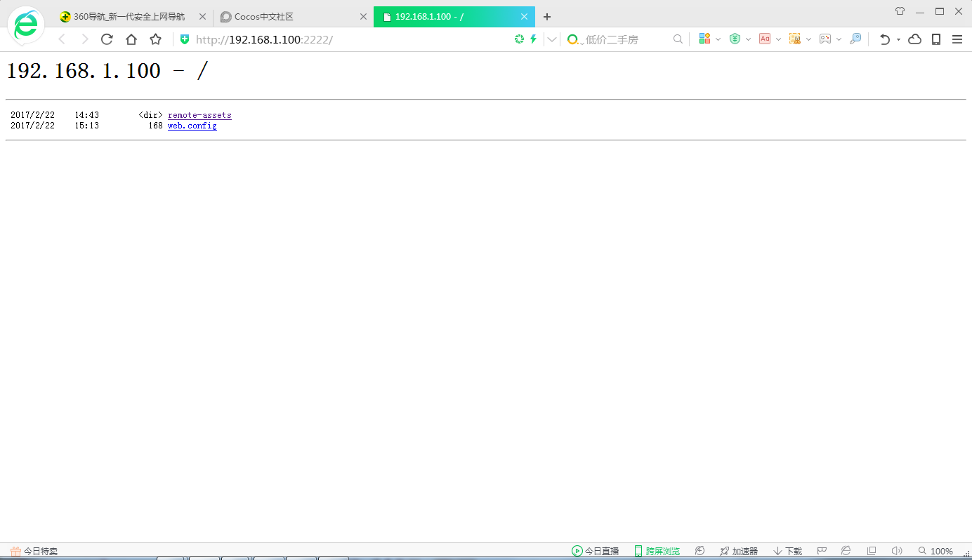Open the web.config file link
The height and width of the screenshot is (560, 972).
(192, 126)
